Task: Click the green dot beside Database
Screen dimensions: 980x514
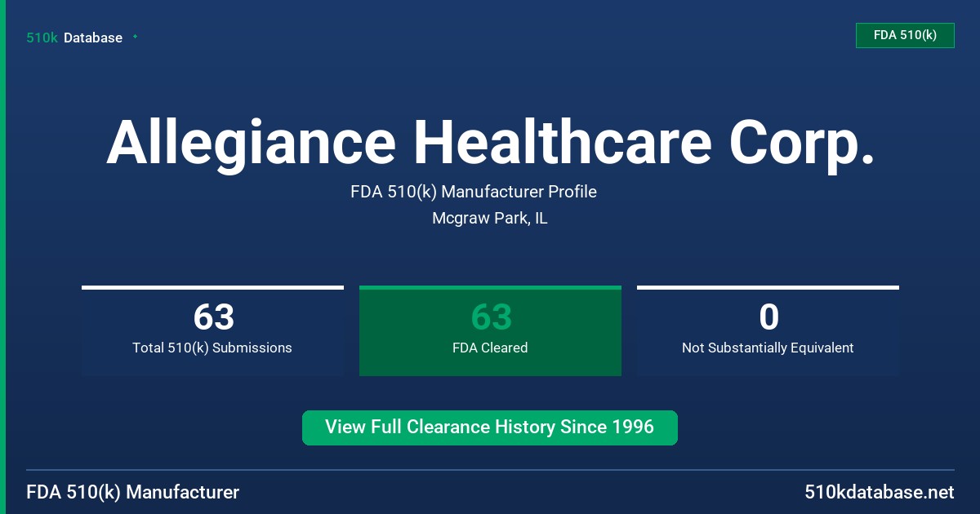Action: [135, 37]
